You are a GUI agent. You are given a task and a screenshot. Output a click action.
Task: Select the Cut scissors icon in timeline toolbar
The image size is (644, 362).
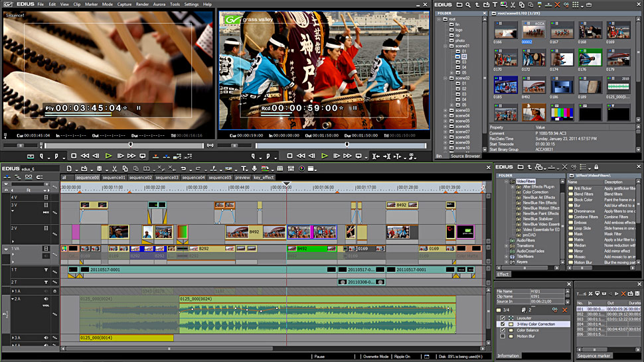coord(115,168)
